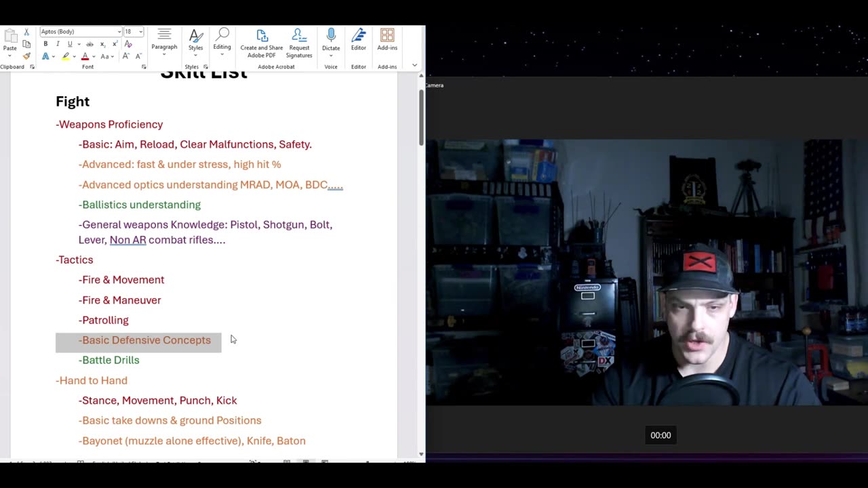
Task: Collapse the ribbon with chevron
Action: pyautogui.click(x=414, y=66)
